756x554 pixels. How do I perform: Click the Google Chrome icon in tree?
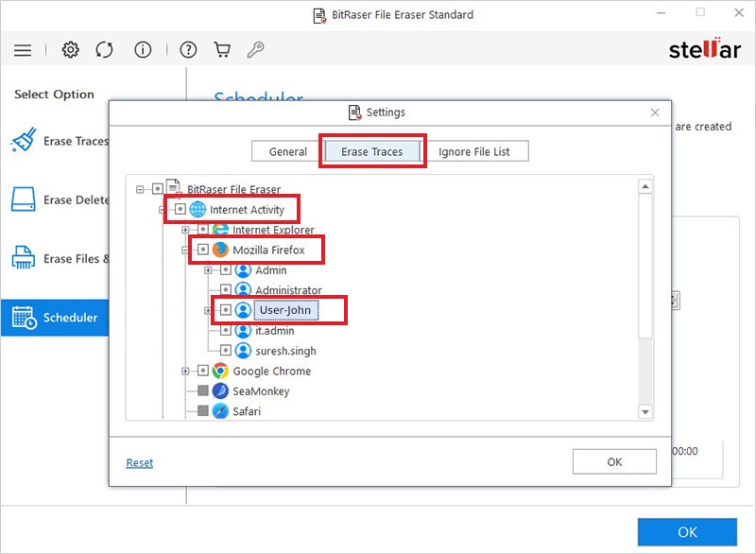220,371
